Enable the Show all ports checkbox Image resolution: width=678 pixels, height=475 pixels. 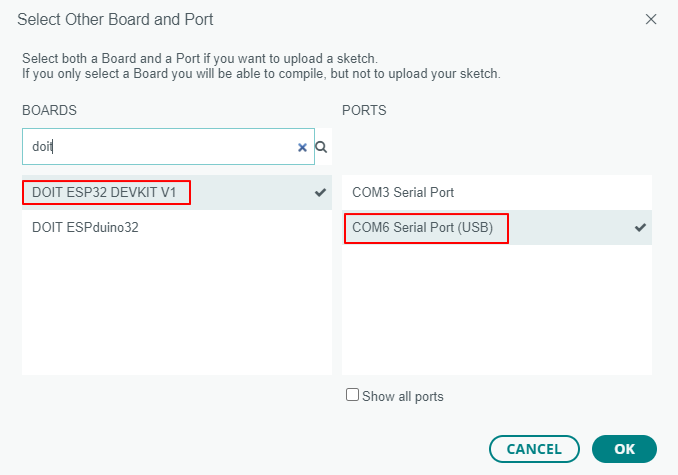(352, 395)
